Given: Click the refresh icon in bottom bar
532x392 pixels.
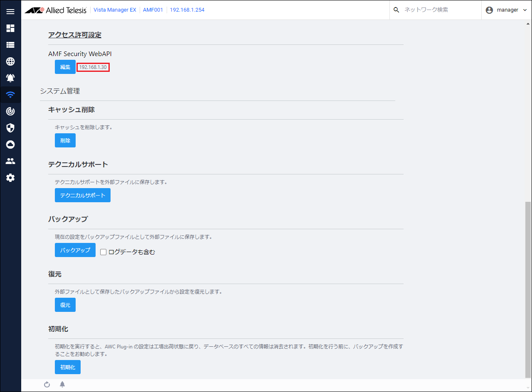Looking at the screenshot, I should 47,385.
